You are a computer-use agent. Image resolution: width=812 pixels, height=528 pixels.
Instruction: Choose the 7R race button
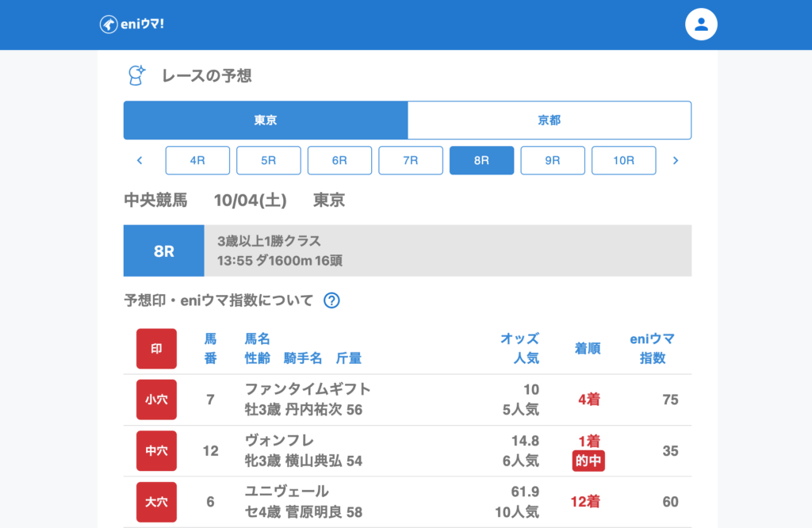(410, 160)
